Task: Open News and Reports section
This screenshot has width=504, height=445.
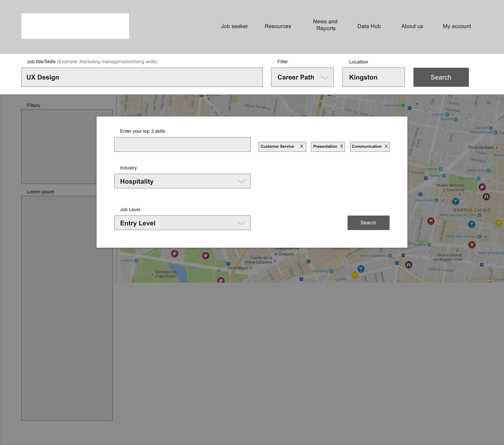Action: click(x=325, y=25)
